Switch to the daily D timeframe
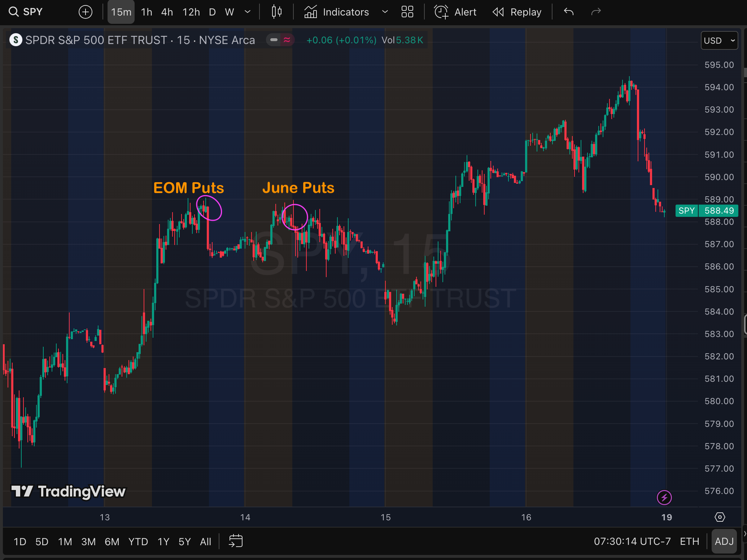Viewport: 747px width, 560px height. tap(213, 12)
